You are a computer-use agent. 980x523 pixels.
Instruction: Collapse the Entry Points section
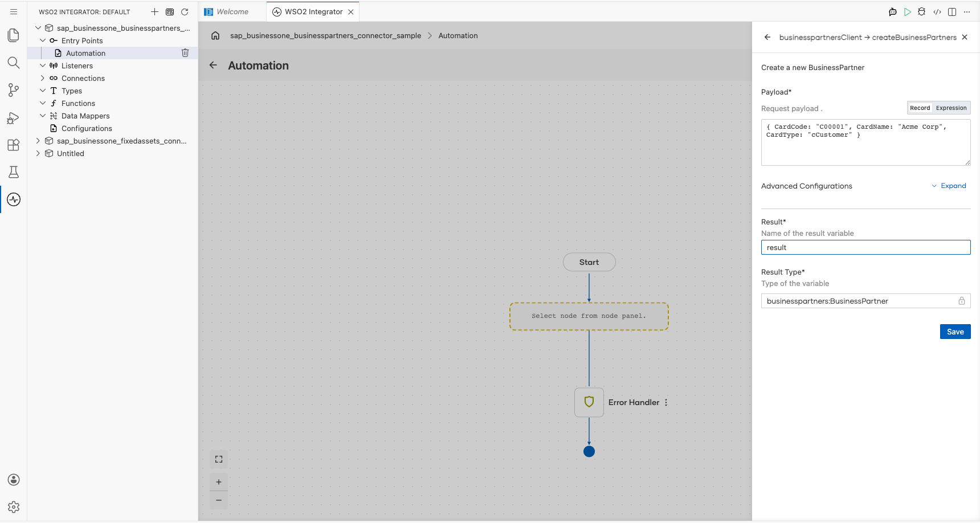pyautogui.click(x=43, y=40)
